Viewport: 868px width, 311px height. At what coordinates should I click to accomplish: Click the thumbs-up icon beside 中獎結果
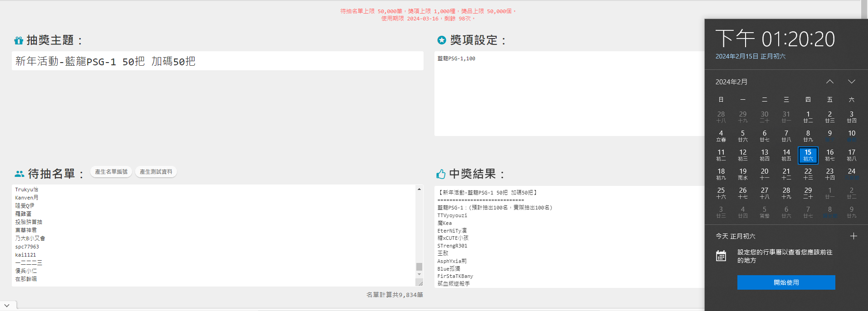[441, 174]
